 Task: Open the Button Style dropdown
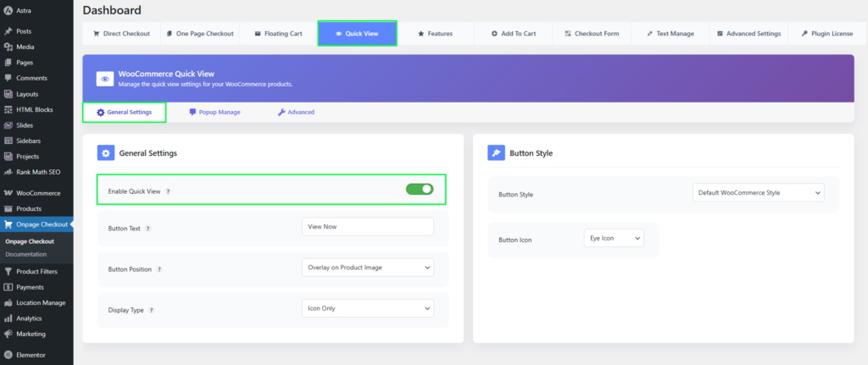point(758,193)
